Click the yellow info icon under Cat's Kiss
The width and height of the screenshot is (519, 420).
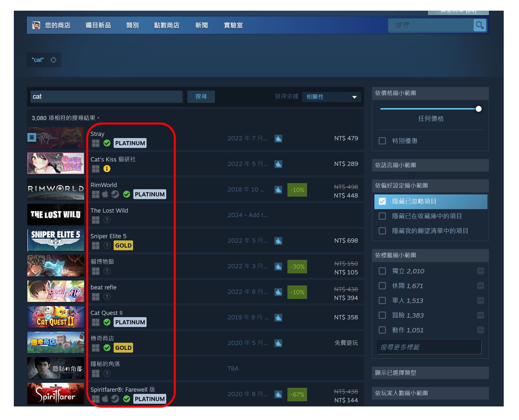(107, 169)
